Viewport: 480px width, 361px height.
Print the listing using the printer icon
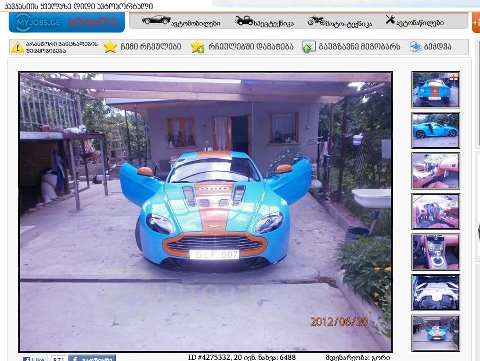click(x=416, y=47)
